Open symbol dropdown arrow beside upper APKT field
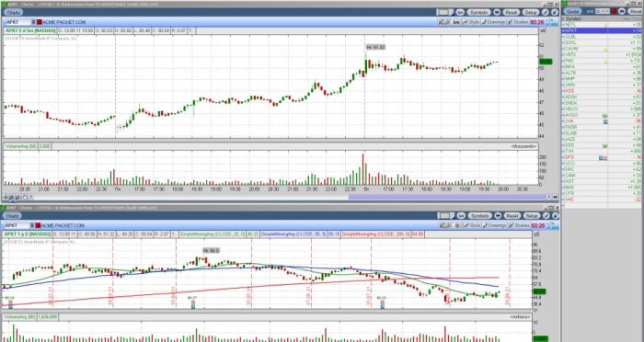The height and width of the screenshot is (342, 644). [x=32, y=22]
